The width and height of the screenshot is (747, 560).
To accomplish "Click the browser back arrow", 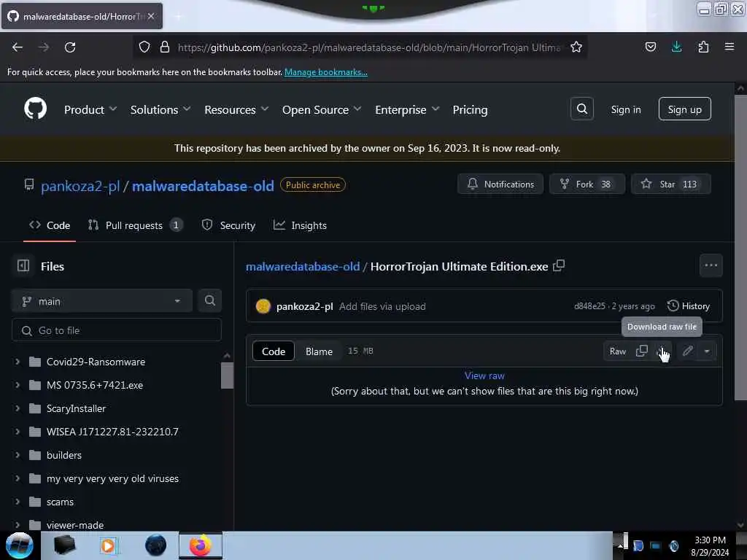I will 18,47.
